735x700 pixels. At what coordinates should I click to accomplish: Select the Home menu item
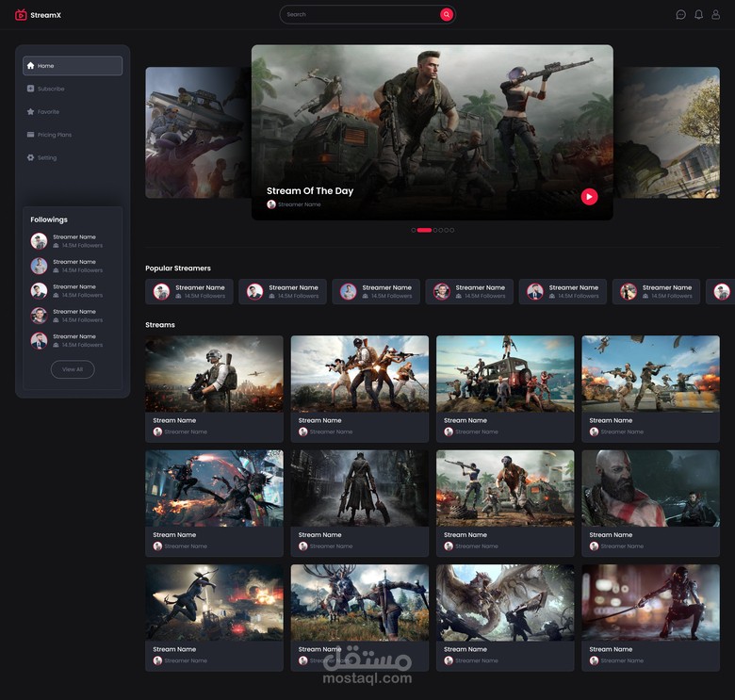(x=73, y=66)
